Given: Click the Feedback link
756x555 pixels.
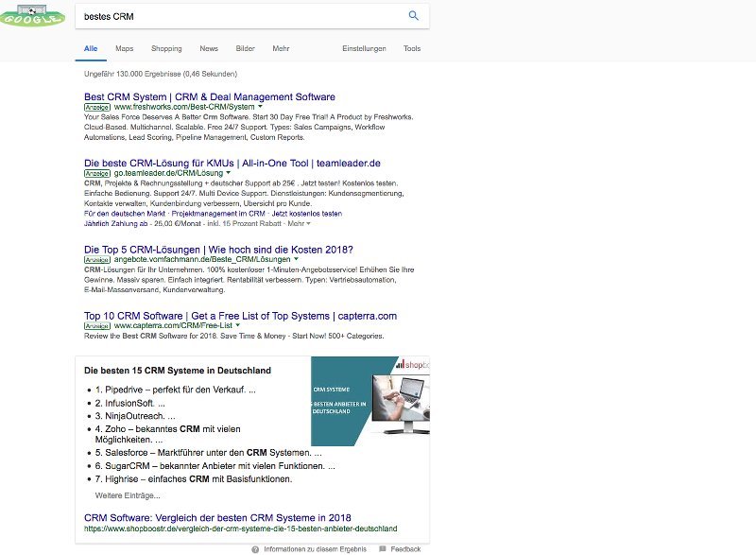Looking at the screenshot, I should click(x=405, y=549).
